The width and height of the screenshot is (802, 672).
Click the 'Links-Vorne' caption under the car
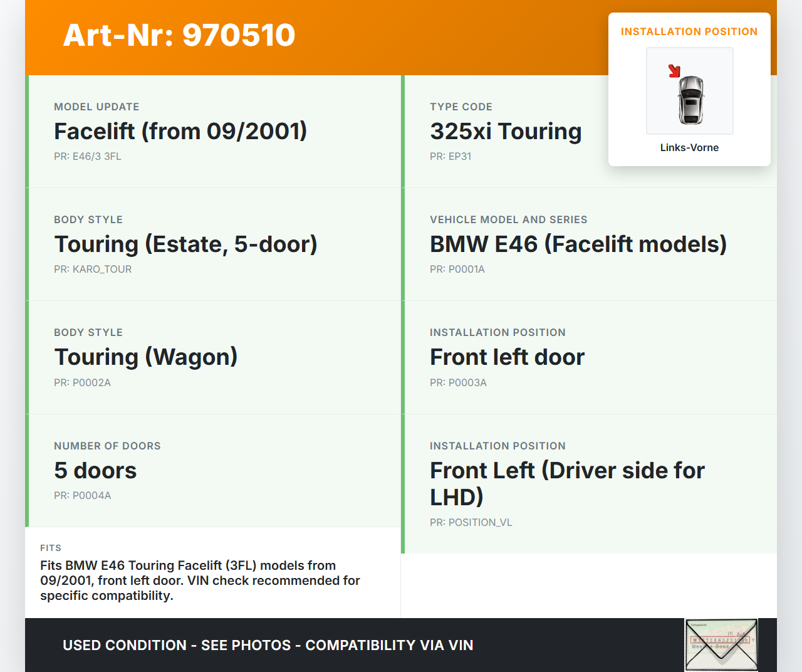[x=689, y=147]
